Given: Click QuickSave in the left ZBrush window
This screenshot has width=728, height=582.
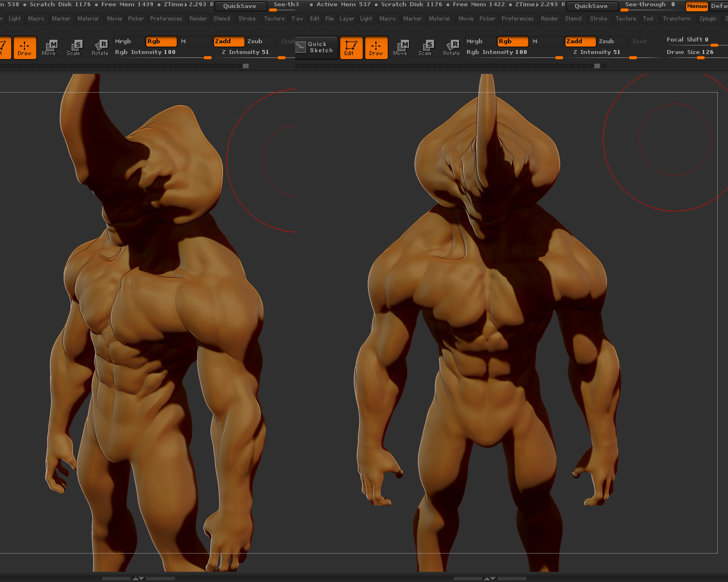Looking at the screenshot, I should tap(240, 6).
